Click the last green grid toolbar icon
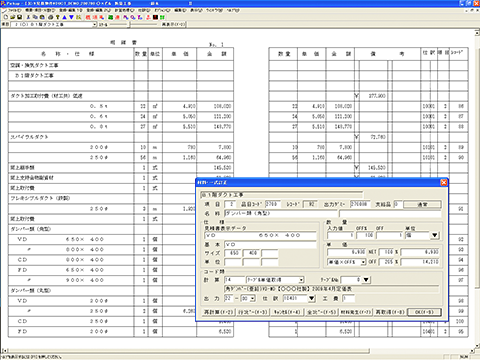The image size is (480, 360). [162, 17]
